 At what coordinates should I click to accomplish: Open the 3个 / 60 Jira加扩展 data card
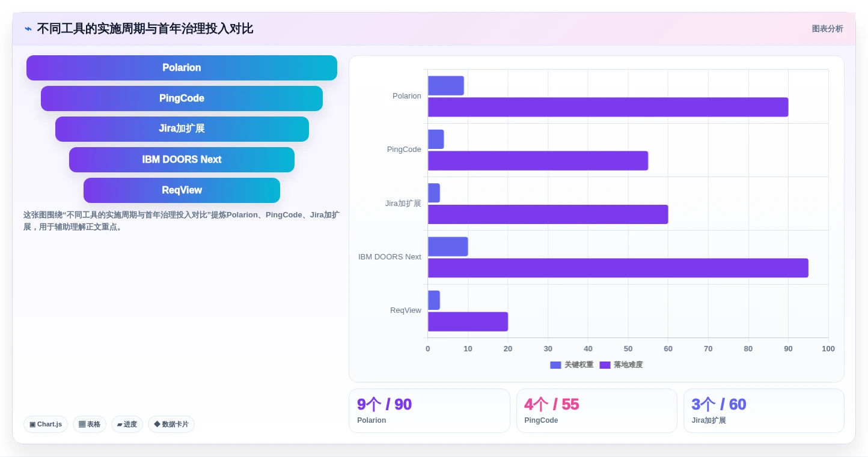(x=763, y=411)
